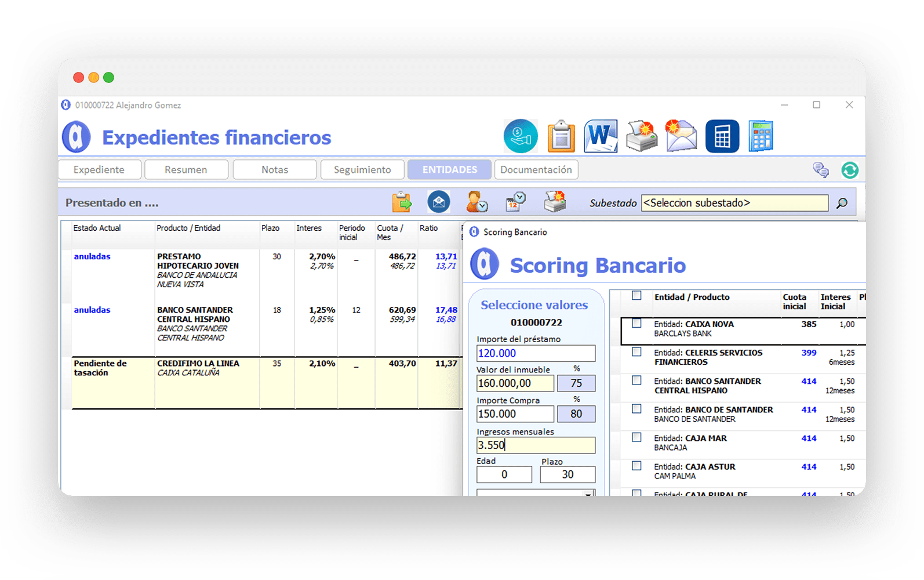
Task: Click the app icon in main title bar
Action: (x=66, y=105)
